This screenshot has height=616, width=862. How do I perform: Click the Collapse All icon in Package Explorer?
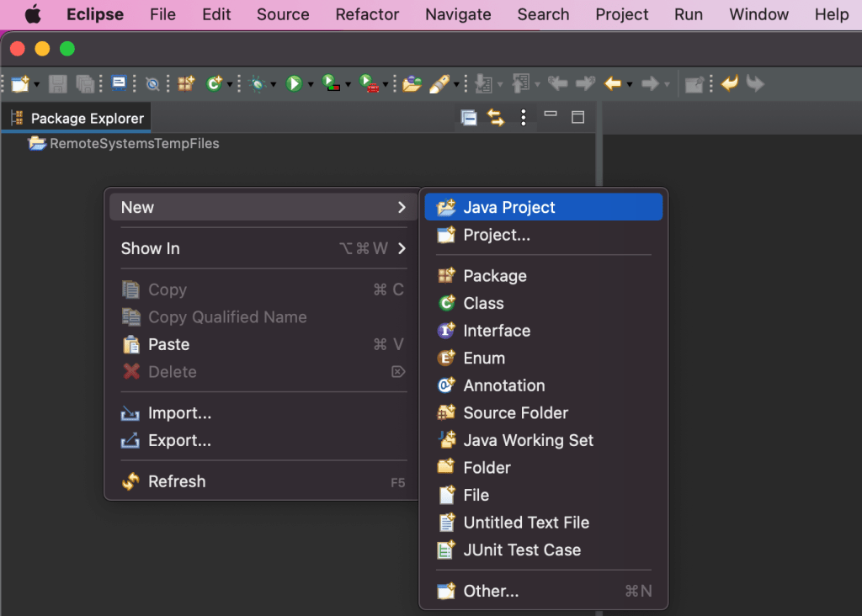click(x=469, y=118)
